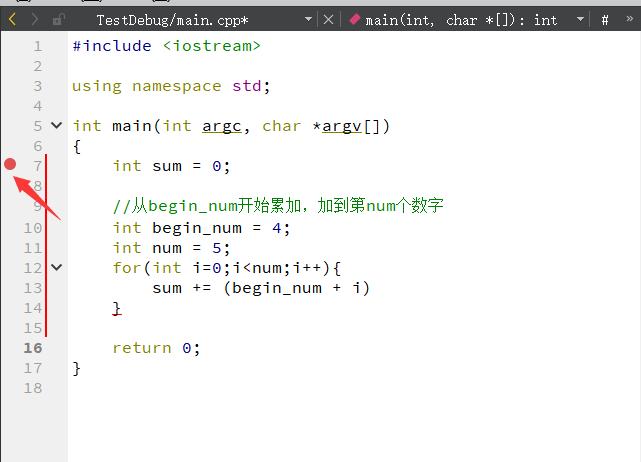The width and height of the screenshot is (641, 462).
Task: Click the #include <iostream> line
Action: (x=166, y=46)
